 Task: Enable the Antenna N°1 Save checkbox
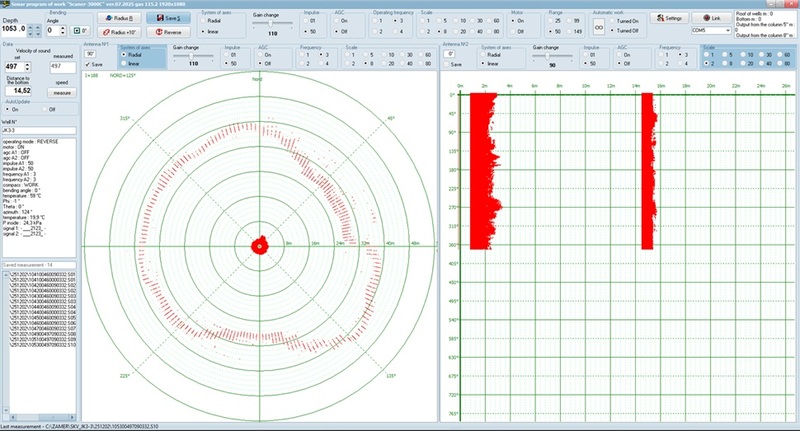(x=88, y=64)
